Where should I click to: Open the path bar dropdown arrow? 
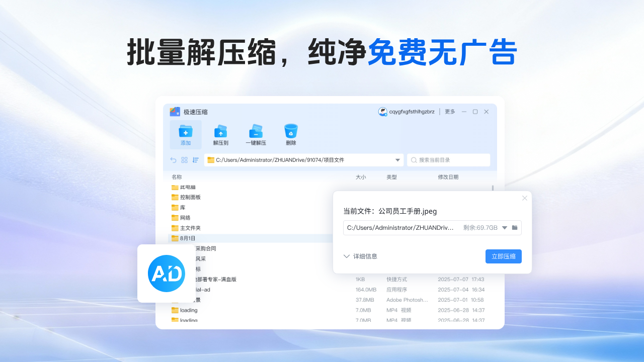tap(397, 159)
